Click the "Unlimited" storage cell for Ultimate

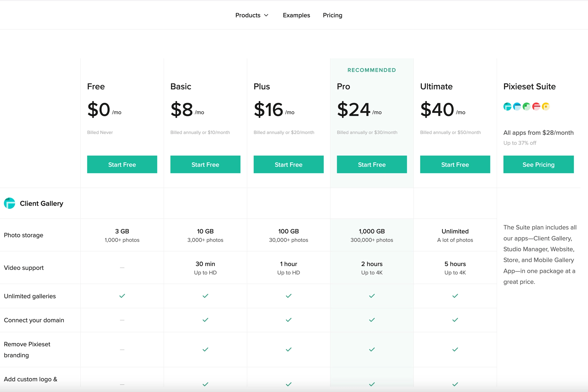pos(455,235)
